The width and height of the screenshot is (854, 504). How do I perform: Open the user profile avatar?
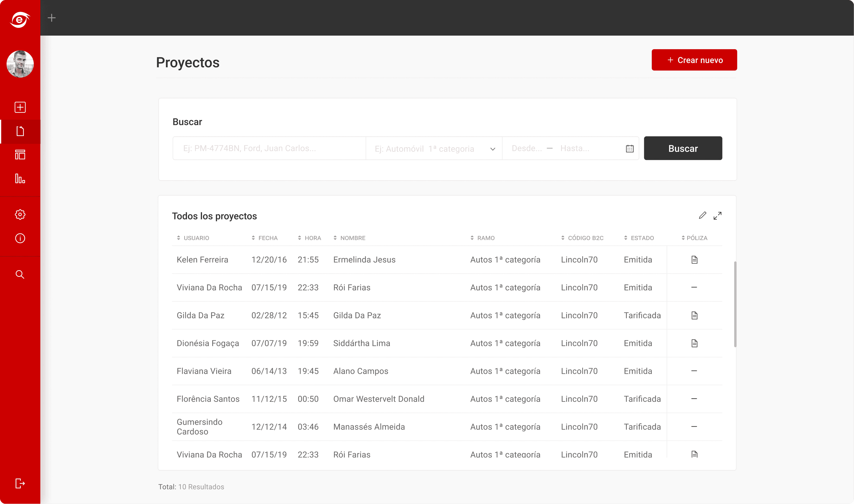(20, 64)
